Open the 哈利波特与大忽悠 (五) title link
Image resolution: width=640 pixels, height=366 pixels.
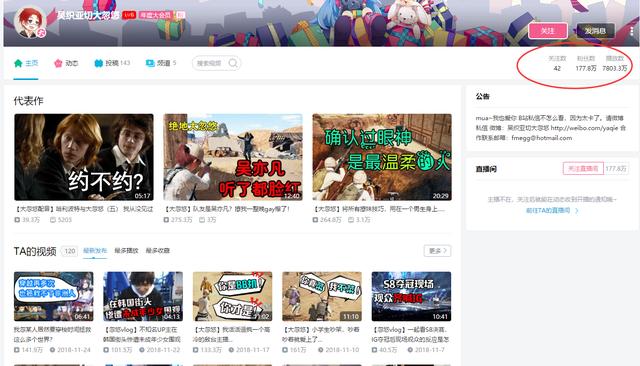pos(84,209)
